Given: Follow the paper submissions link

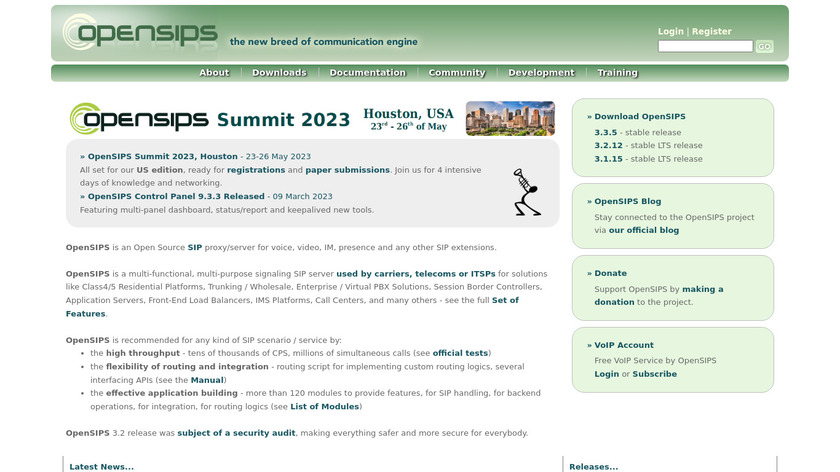Looking at the screenshot, I should tap(348, 170).
